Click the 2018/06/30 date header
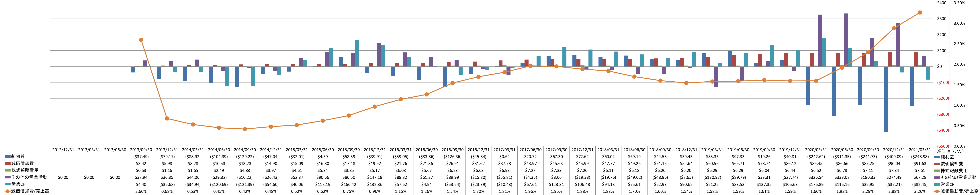980x195 pixels. coord(634,150)
